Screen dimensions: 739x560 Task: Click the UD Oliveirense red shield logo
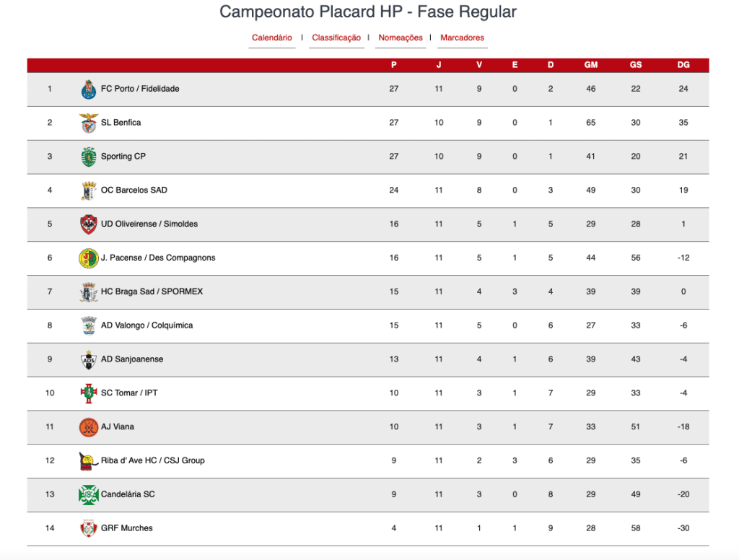[89, 224]
